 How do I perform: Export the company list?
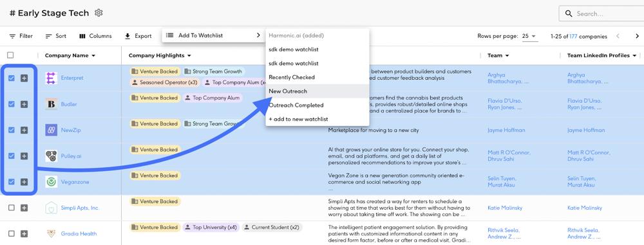pyautogui.click(x=138, y=36)
